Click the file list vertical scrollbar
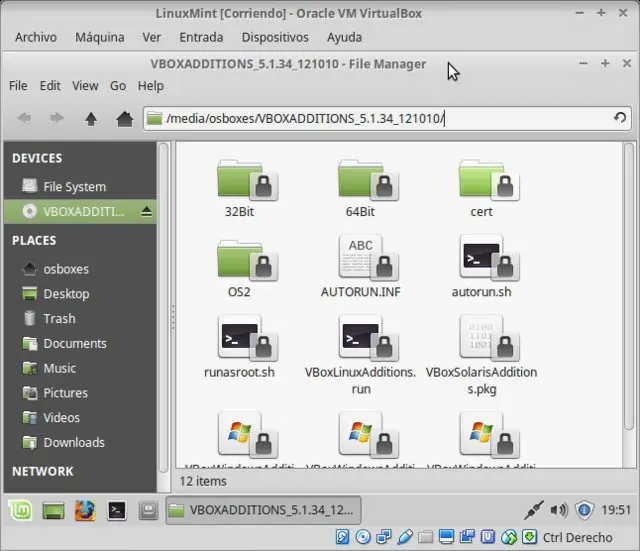This screenshot has height=551, width=640. [x=629, y=286]
